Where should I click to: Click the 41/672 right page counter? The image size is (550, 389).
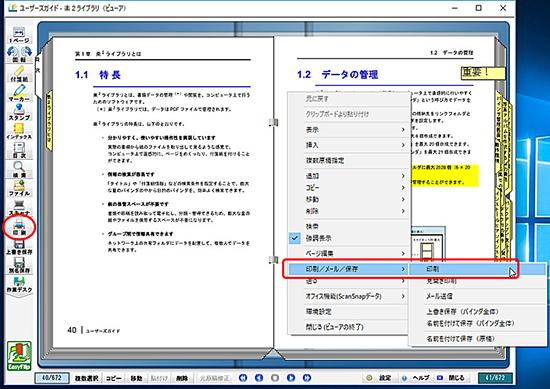pos(495,378)
